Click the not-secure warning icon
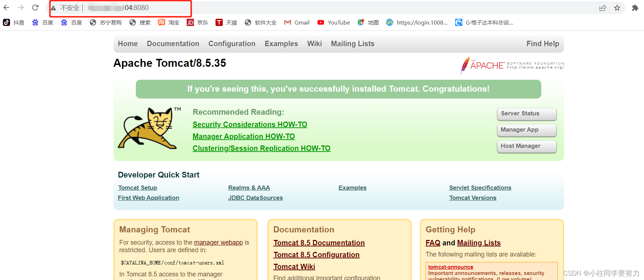This screenshot has width=644, height=280. (53, 8)
